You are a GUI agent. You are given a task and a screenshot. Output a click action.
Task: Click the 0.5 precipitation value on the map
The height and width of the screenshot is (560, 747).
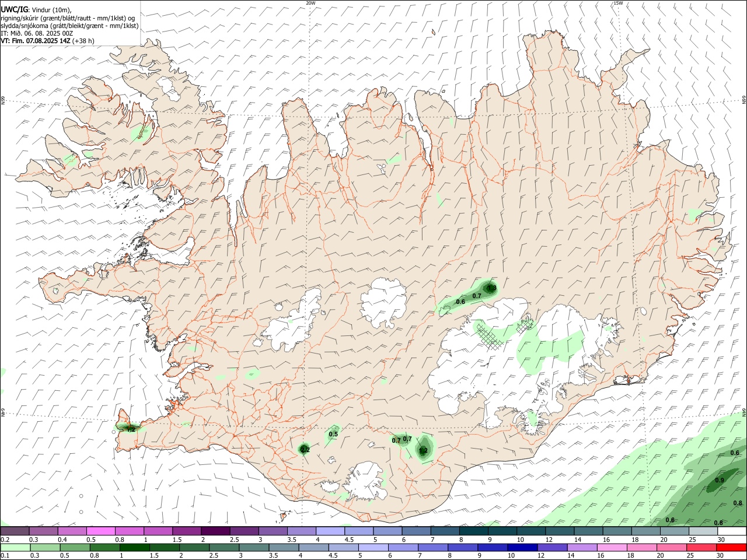[x=334, y=434]
